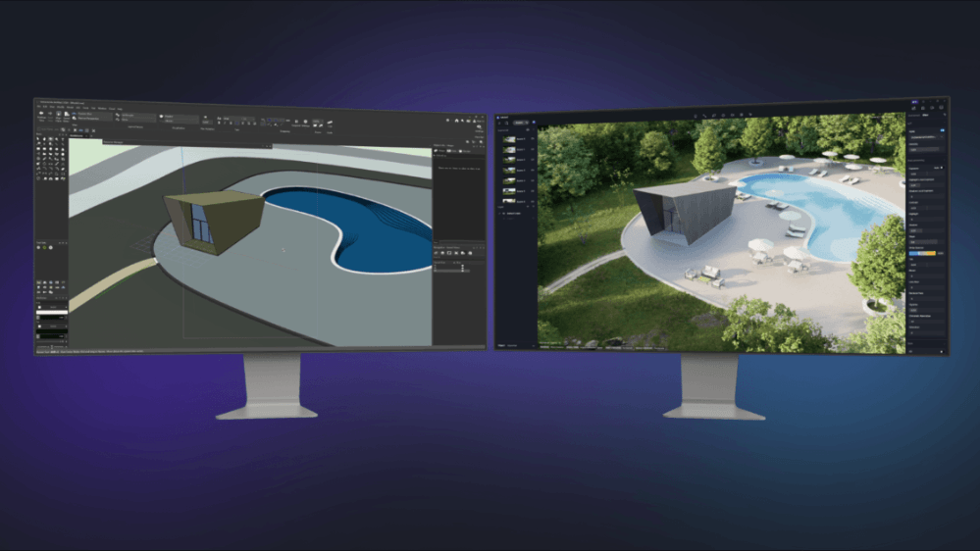The width and height of the screenshot is (980, 551).
Task: Click the search icon above the scene list
Action: tap(506, 124)
